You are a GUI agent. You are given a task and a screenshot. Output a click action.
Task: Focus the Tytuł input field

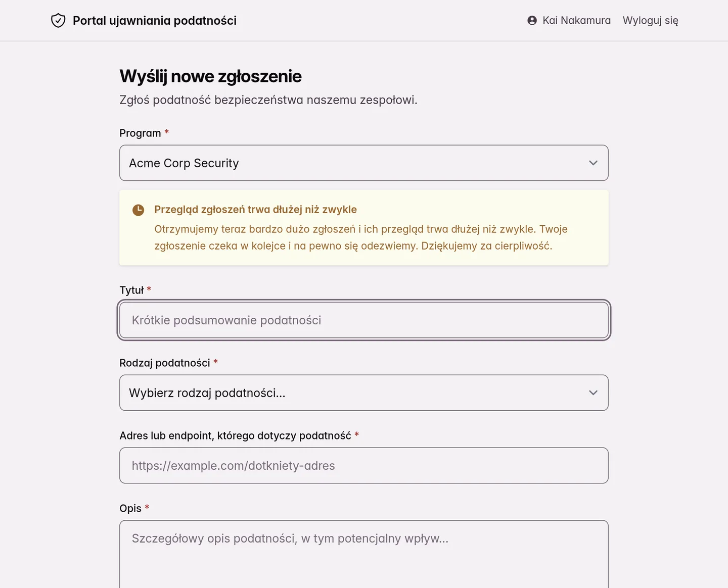point(364,320)
